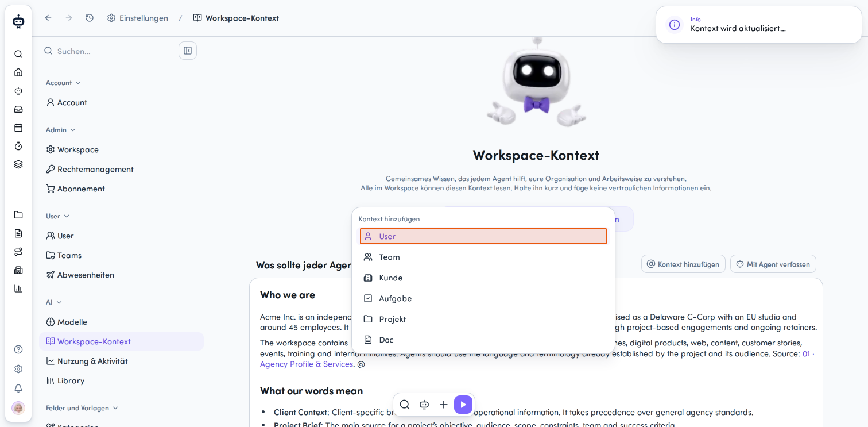Open the folder icon in rail
This screenshot has height=427, width=868.
(18, 215)
